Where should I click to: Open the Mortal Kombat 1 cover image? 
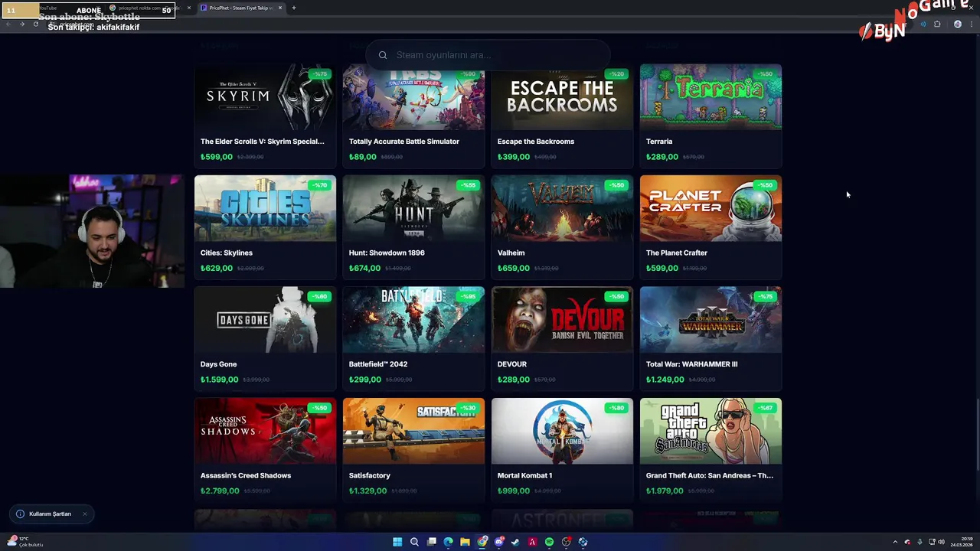tap(562, 431)
